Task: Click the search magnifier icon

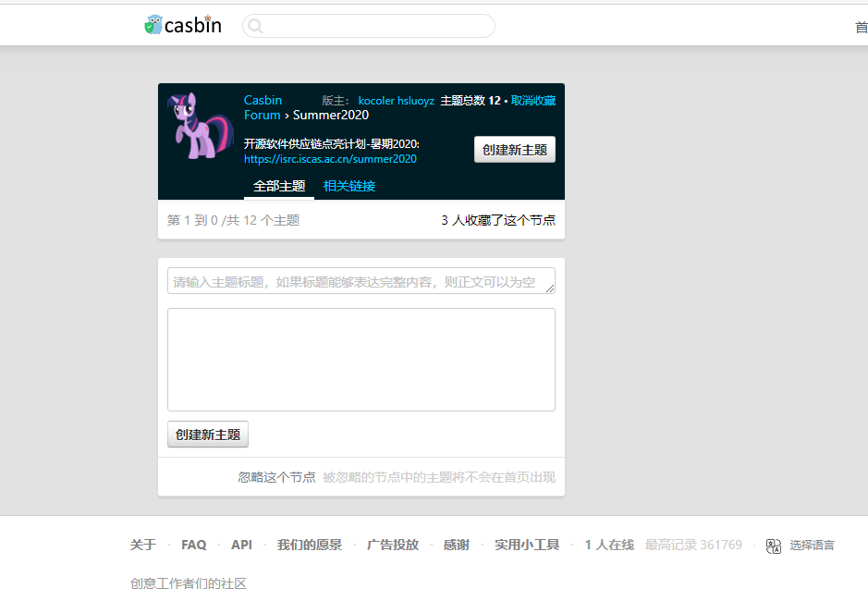Action: point(254,26)
